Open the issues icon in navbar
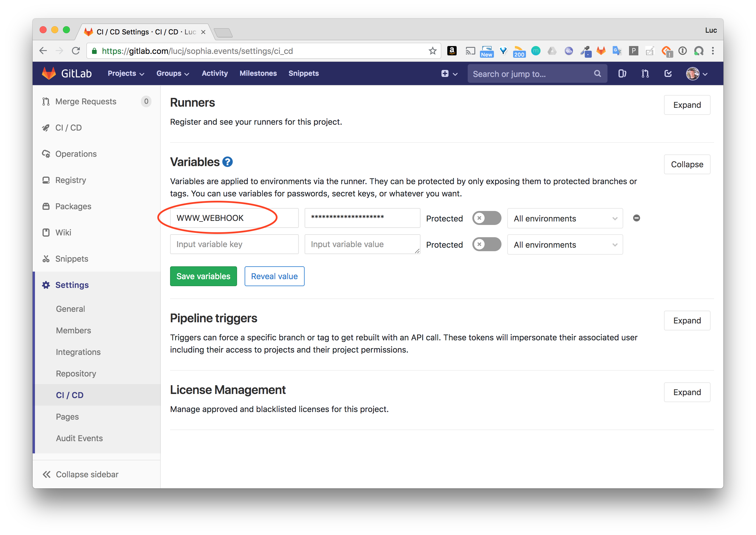This screenshot has height=535, width=756. coord(622,73)
